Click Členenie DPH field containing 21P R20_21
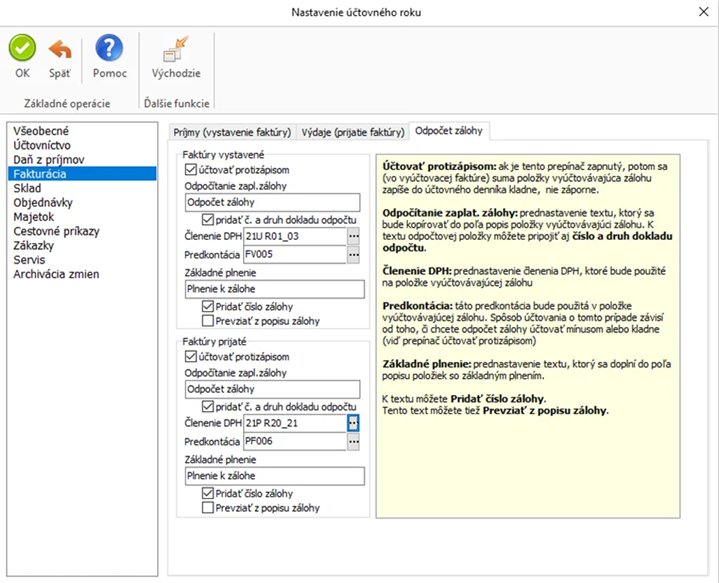 coord(294,423)
